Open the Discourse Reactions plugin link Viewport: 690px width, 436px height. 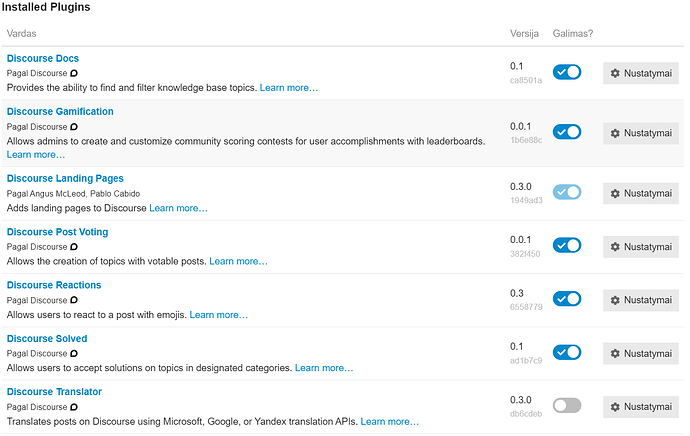pyautogui.click(x=54, y=286)
